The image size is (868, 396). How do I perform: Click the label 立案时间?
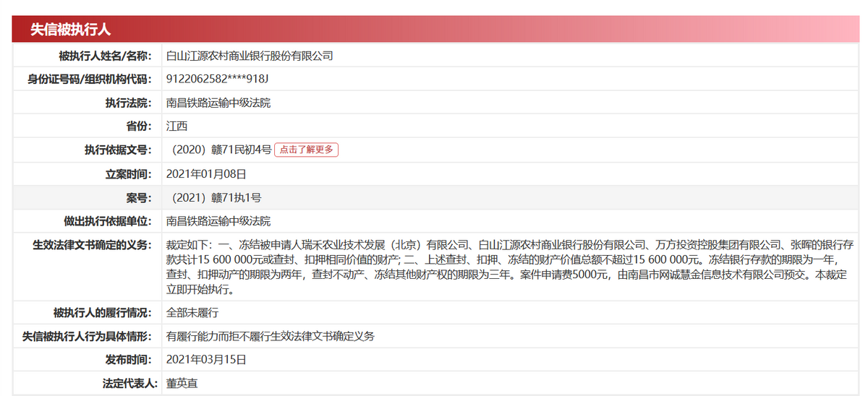pyautogui.click(x=129, y=173)
